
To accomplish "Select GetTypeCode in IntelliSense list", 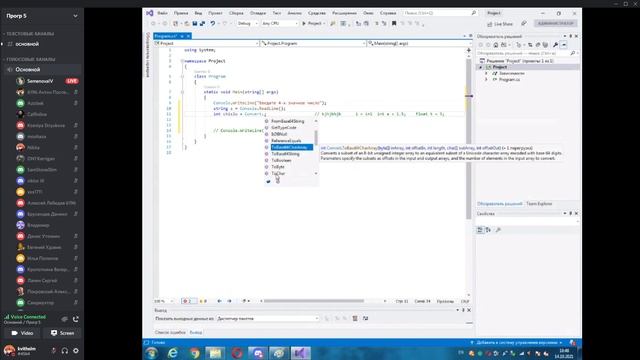I will [284, 128].
